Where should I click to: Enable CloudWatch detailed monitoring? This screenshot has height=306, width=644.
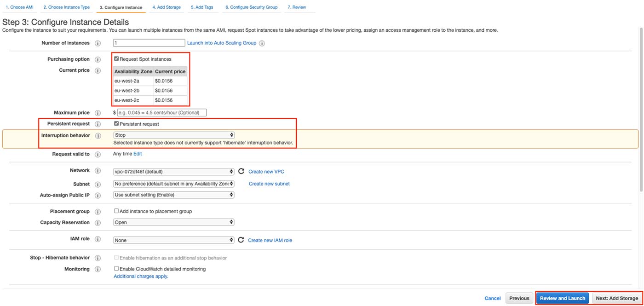116,268
